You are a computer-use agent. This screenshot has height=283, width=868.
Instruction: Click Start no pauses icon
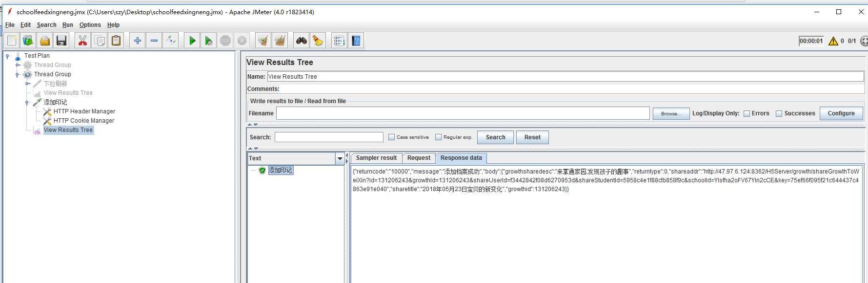[209, 41]
